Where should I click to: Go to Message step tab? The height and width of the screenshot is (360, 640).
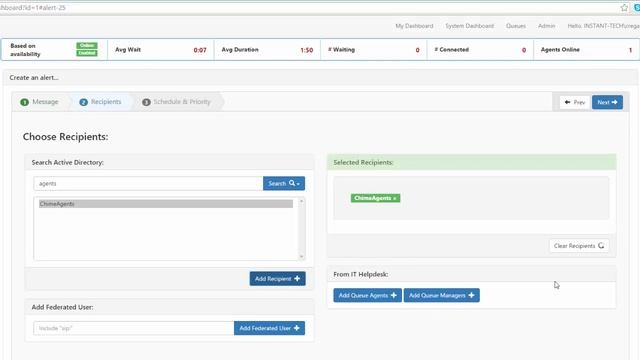(40, 102)
